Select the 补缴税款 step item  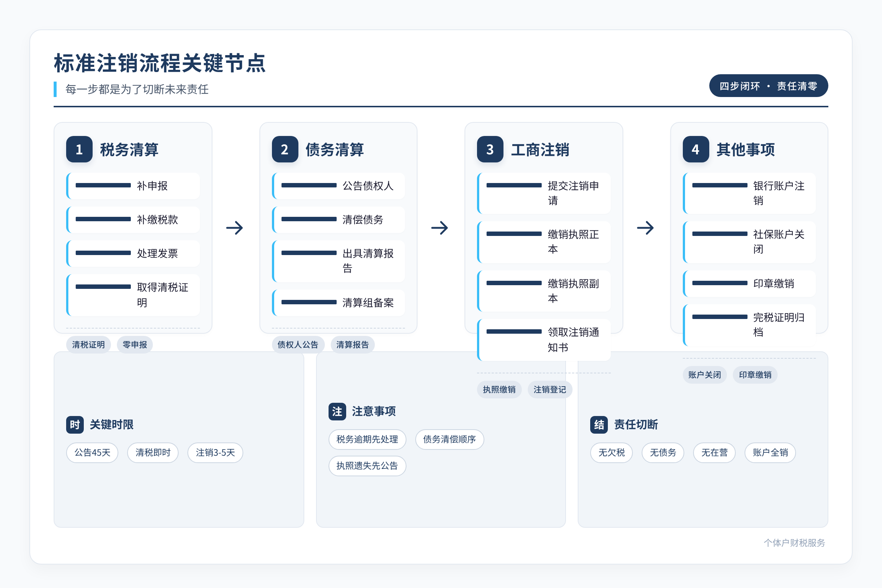(133, 220)
